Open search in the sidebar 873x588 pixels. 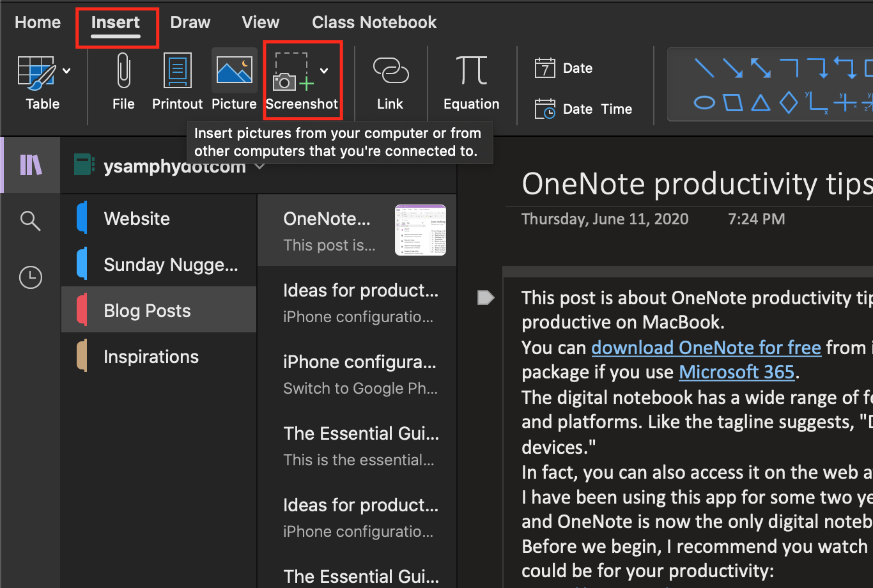(31, 221)
